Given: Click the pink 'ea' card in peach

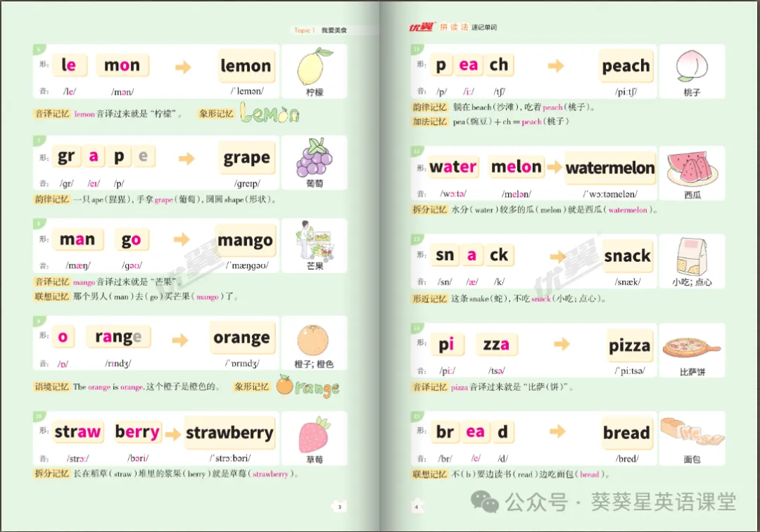Looking at the screenshot, I should point(468,65).
